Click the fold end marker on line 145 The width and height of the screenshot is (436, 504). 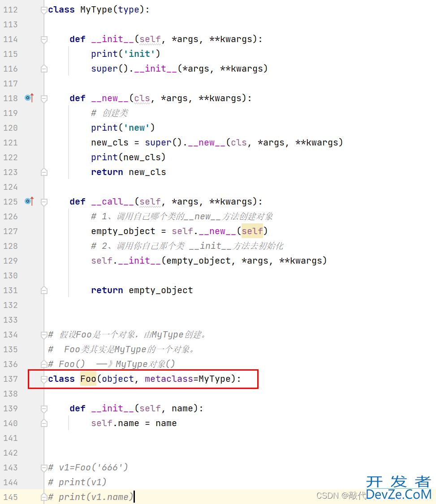[x=44, y=497]
